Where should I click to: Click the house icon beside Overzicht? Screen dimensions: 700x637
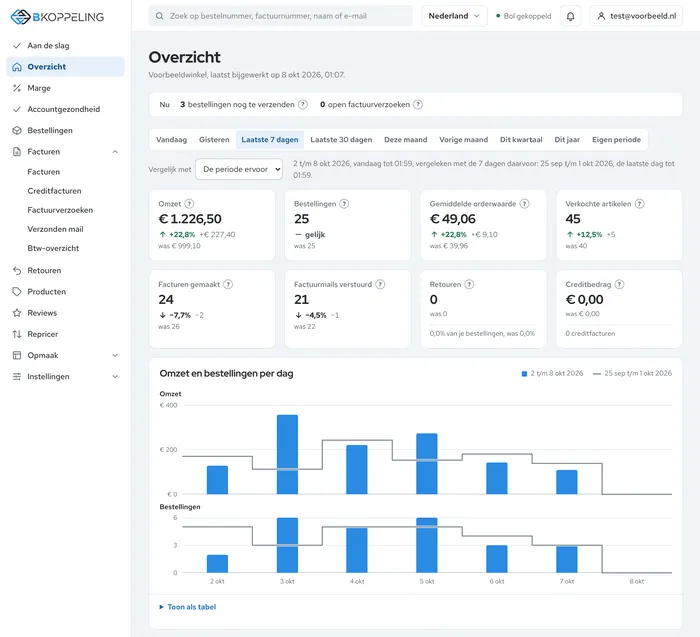click(x=17, y=67)
